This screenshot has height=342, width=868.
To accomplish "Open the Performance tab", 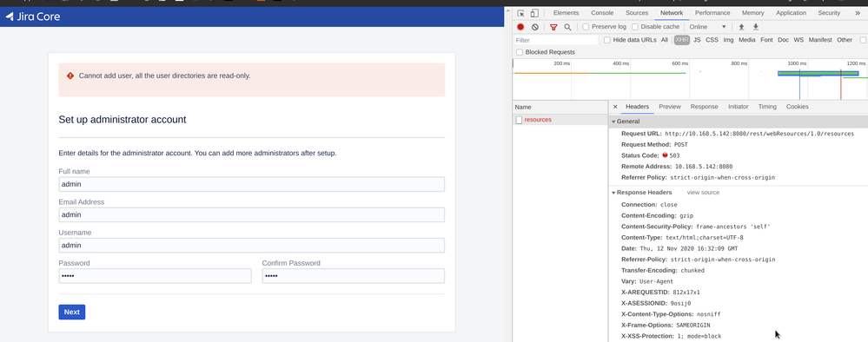I will (x=712, y=13).
